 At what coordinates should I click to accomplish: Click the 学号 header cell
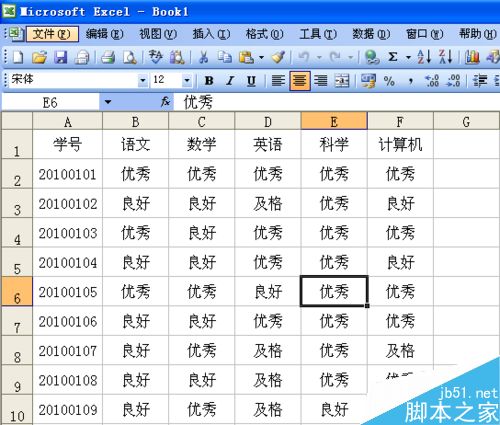[x=67, y=144]
